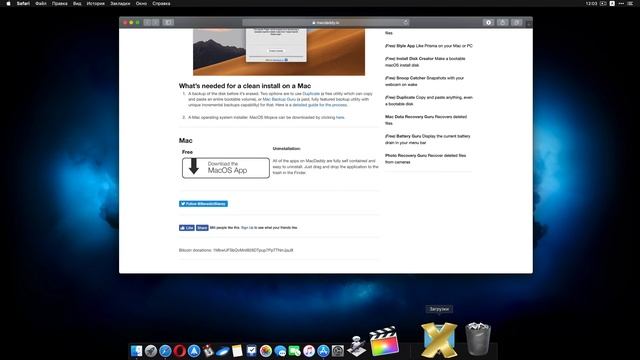Open the Окно menu
Screen dimensions: 640x360
[141, 3]
